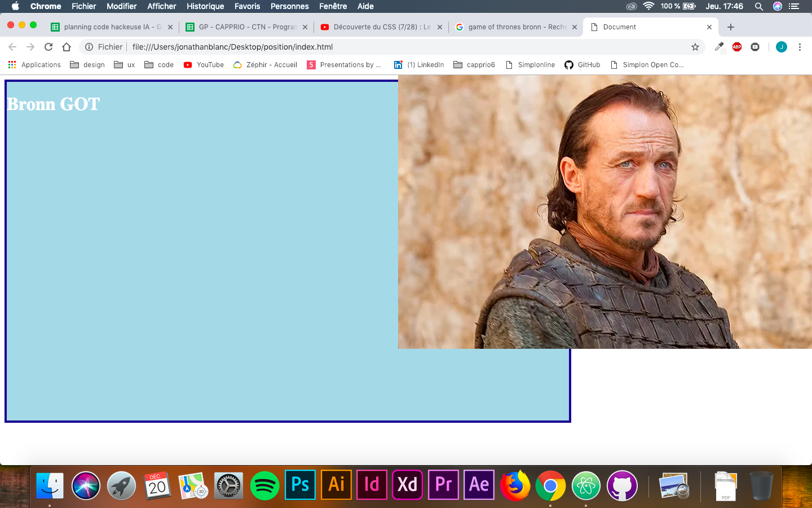Open Calendar from the Dock
Viewport: 812px width, 508px height.
click(x=157, y=485)
